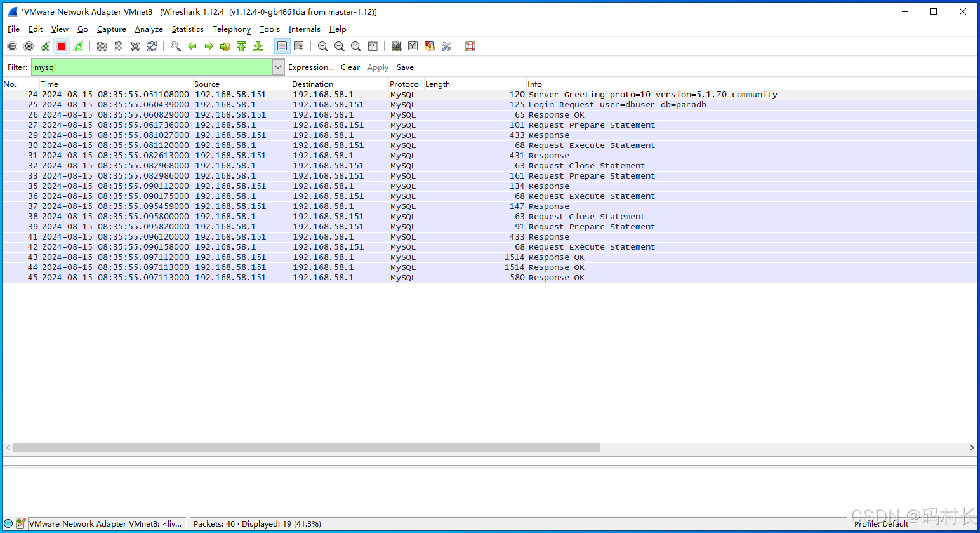This screenshot has height=533, width=980.
Task: Click capture file comment status icon
Action: click(x=21, y=523)
